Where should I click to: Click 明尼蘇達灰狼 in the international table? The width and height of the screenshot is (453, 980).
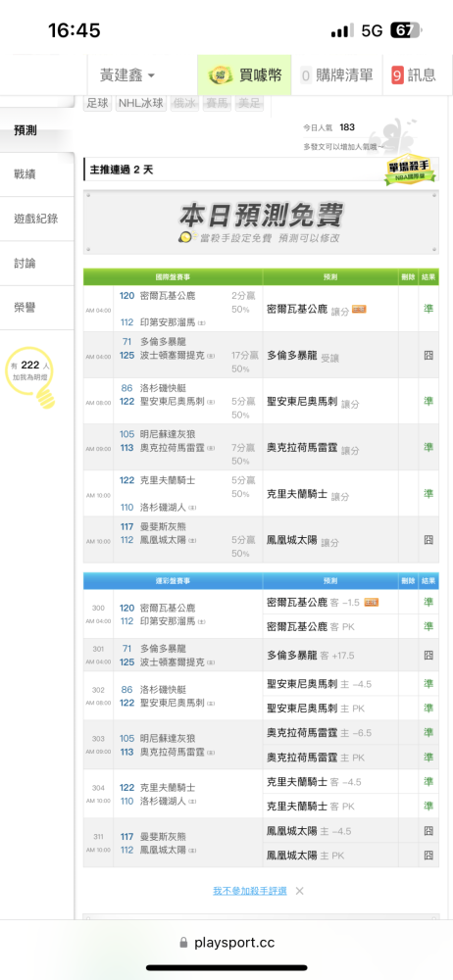pyautogui.click(x=168, y=434)
